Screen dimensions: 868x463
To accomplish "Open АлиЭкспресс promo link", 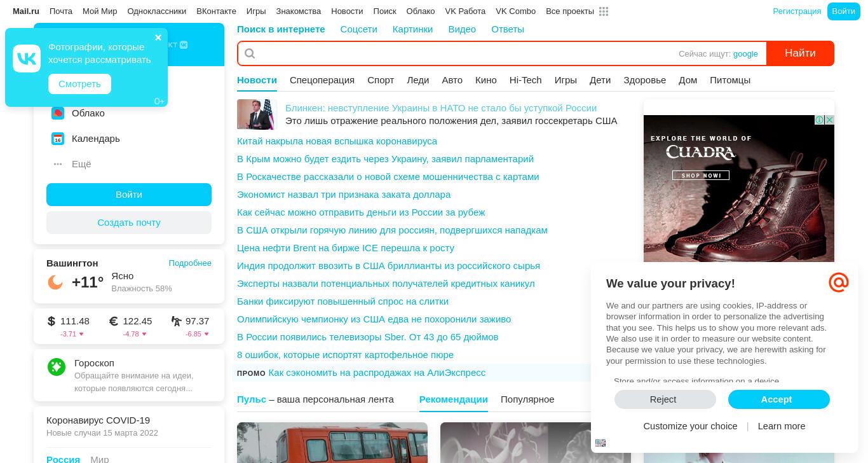I will 377,373.
